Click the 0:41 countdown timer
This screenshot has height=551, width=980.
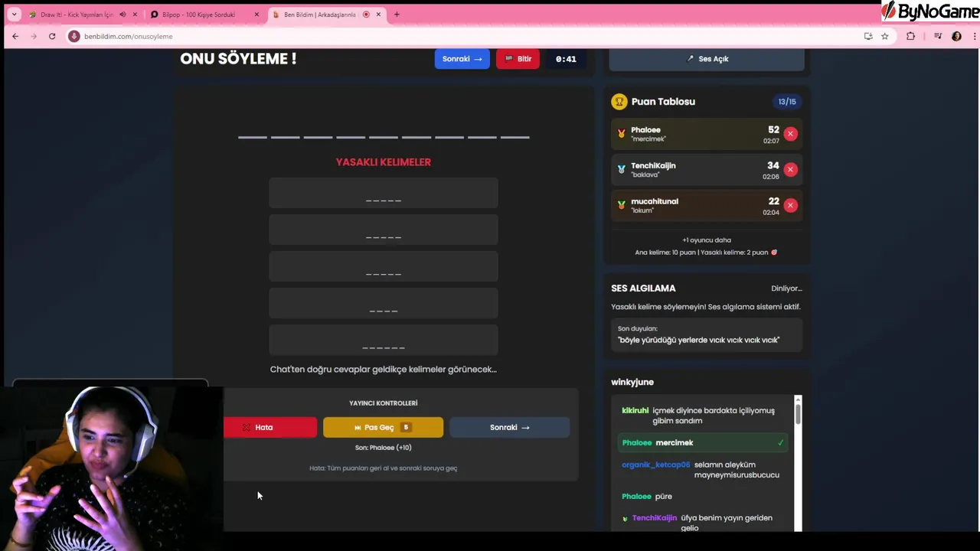[566, 59]
